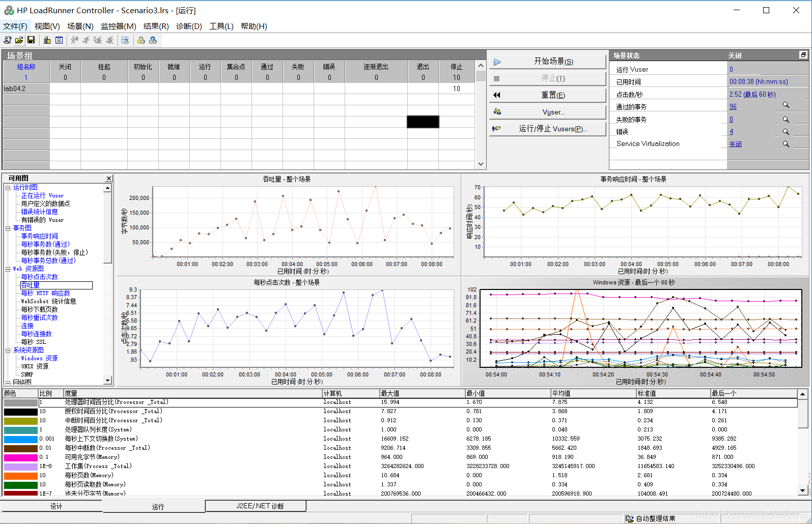
Task: Click the up arrow of the scenario groups scrollbar
Action: (481, 66)
